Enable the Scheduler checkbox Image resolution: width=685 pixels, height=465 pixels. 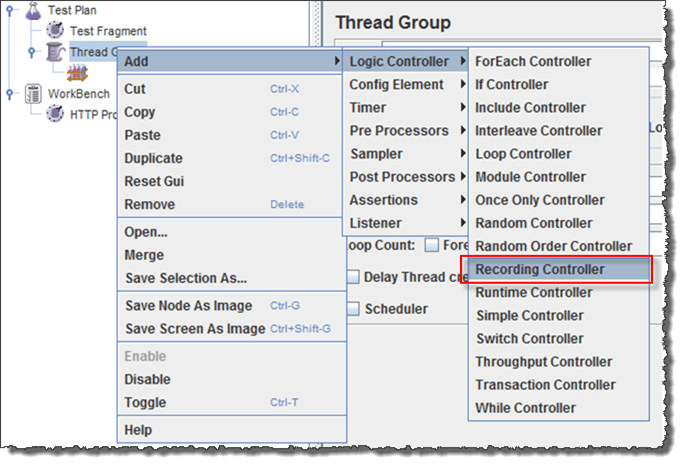click(352, 309)
